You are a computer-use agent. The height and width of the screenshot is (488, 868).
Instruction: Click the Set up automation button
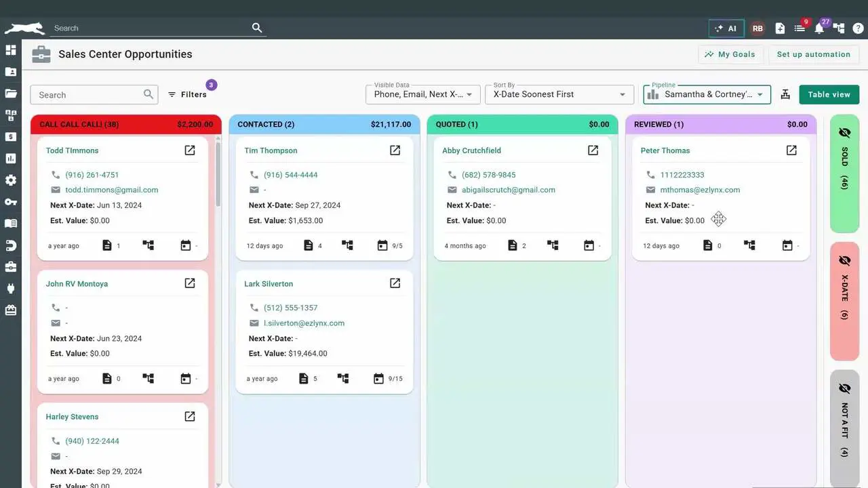813,54
